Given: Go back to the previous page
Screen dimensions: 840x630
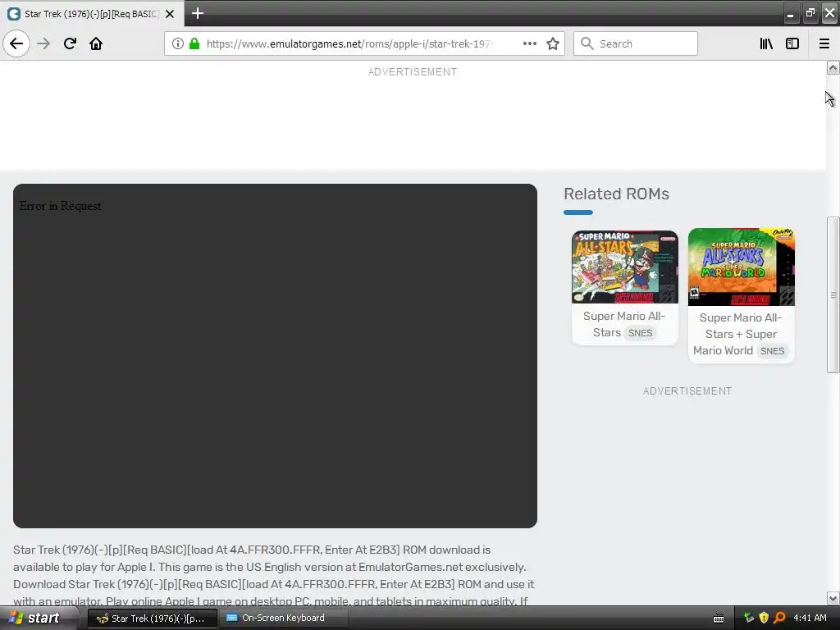Looking at the screenshot, I should tap(16, 44).
